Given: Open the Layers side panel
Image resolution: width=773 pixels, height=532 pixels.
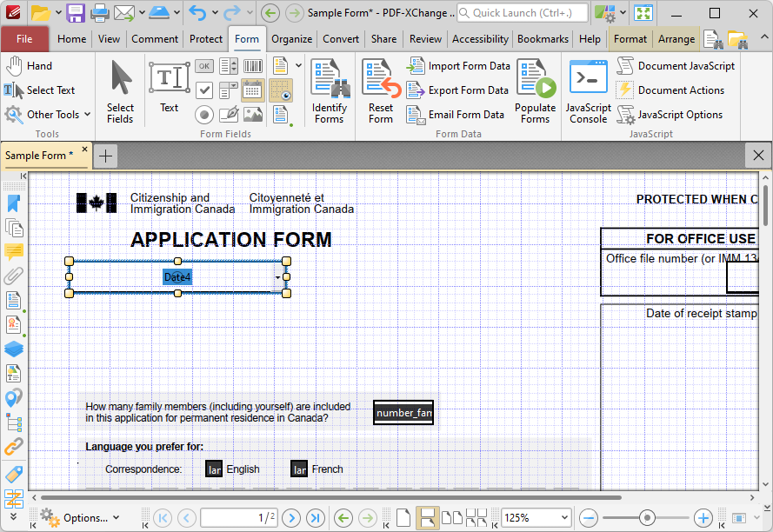Looking at the screenshot, I should (x=14, y=349).
